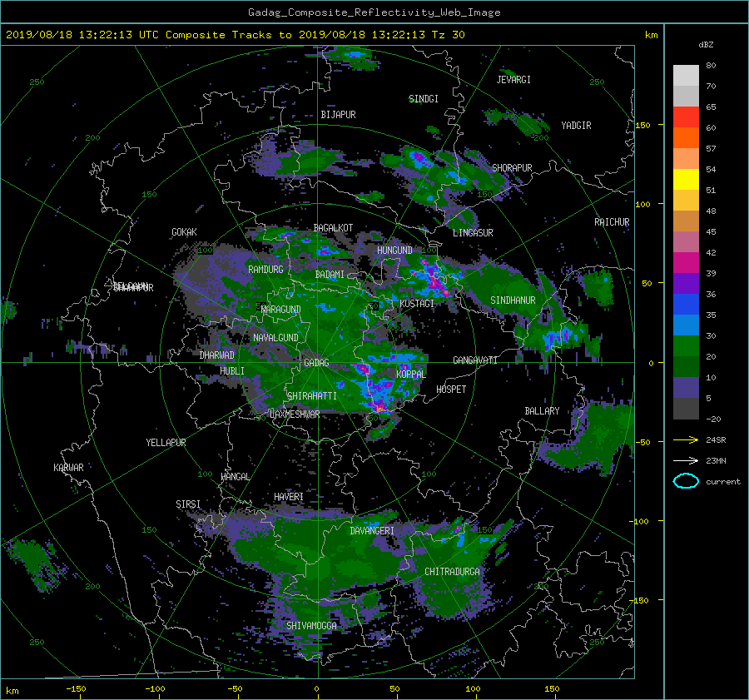Pick the magenta 42 dBZ color swatch
The image size is (749, 700).
pyautogui.click(x=686, y=262)
